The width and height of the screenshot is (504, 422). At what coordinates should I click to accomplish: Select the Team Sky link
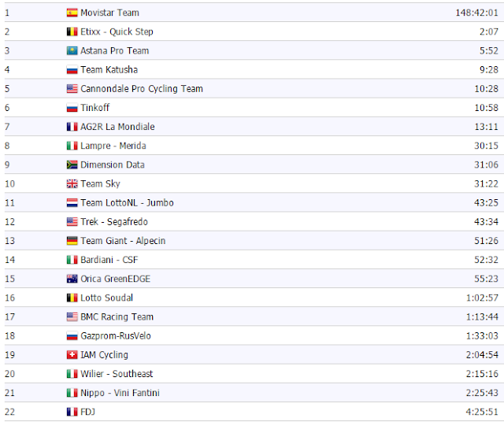tap(100, 184)
